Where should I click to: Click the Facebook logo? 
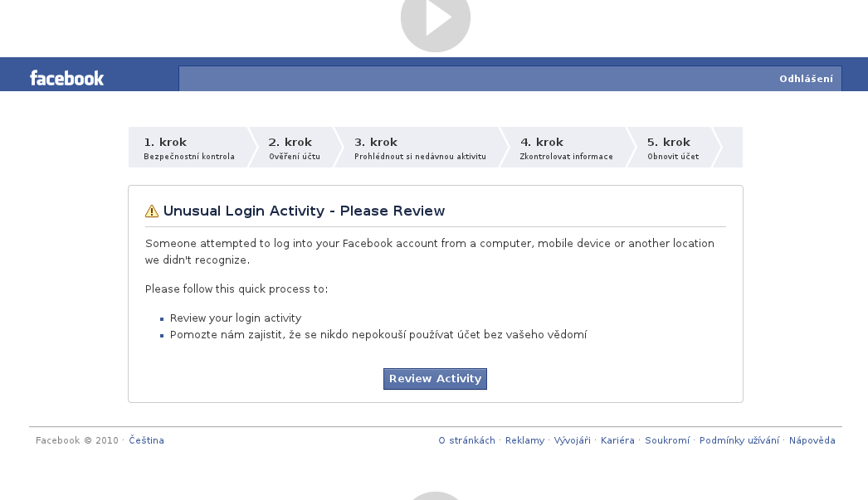pos(67,79)
